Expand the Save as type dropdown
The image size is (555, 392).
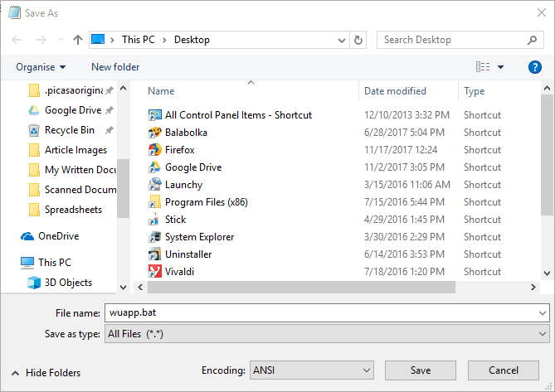coord(327,333)
